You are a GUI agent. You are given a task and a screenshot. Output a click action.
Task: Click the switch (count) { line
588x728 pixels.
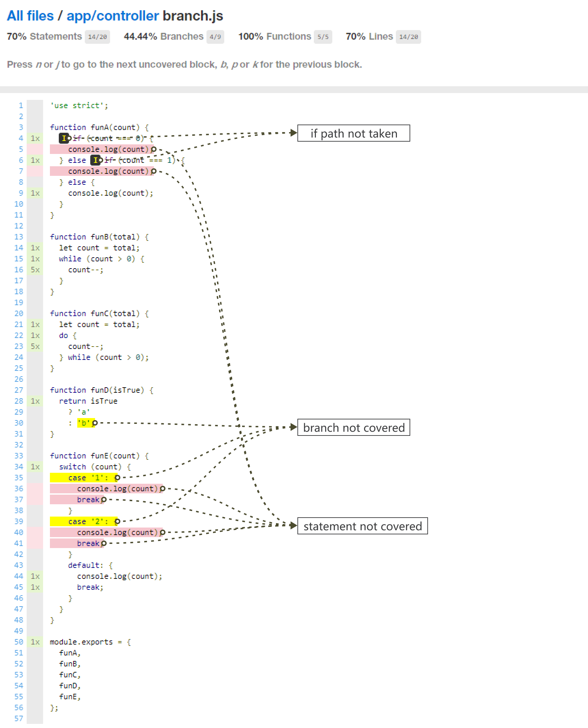[x=95, y=467]
